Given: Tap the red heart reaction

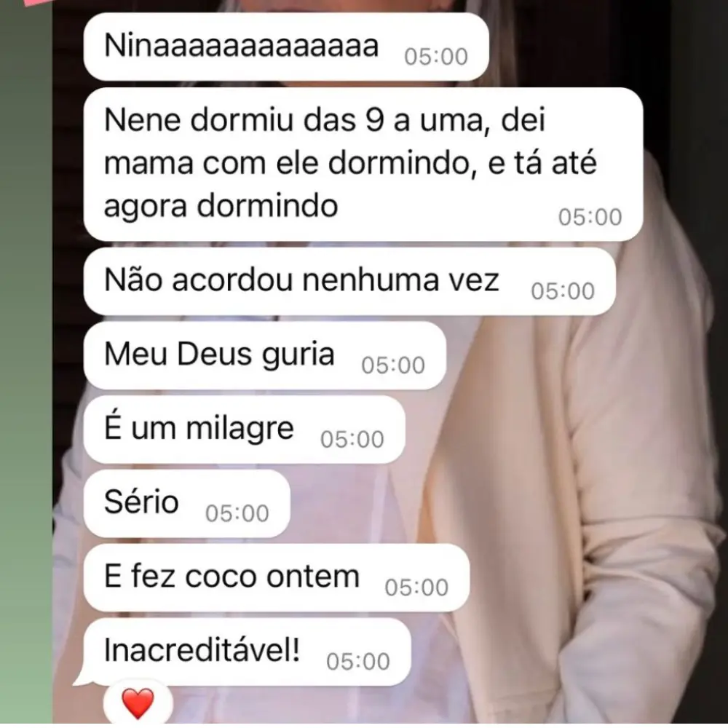Looking at the screenshot, I should (x=138, y=703).
